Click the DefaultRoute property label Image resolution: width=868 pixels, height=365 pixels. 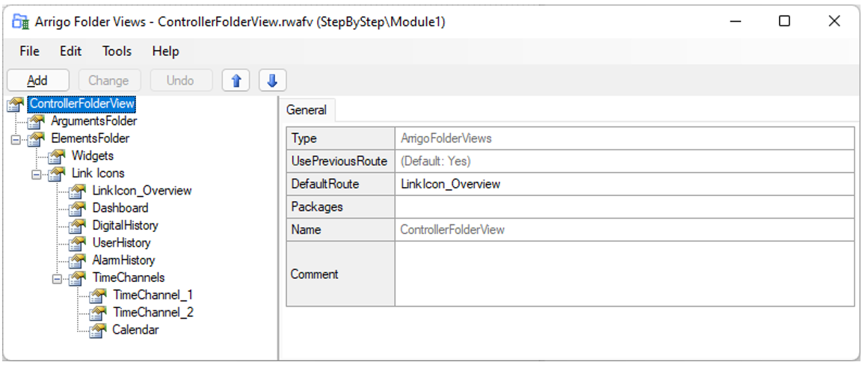coord(340,184)
